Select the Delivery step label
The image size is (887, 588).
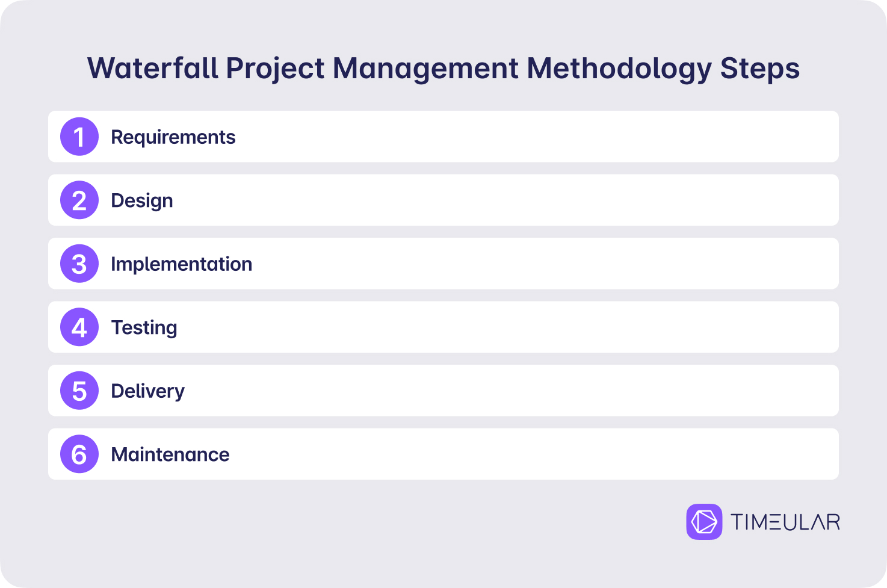148,391
